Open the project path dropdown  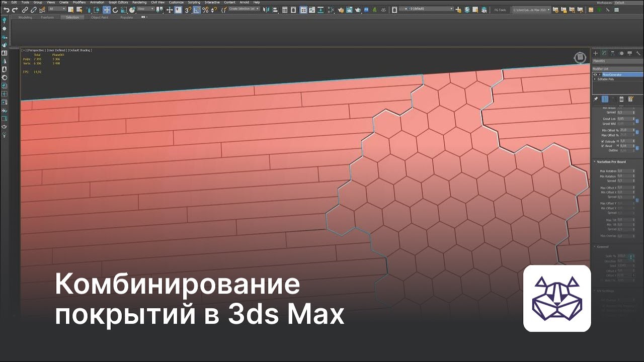coord(531,10)
